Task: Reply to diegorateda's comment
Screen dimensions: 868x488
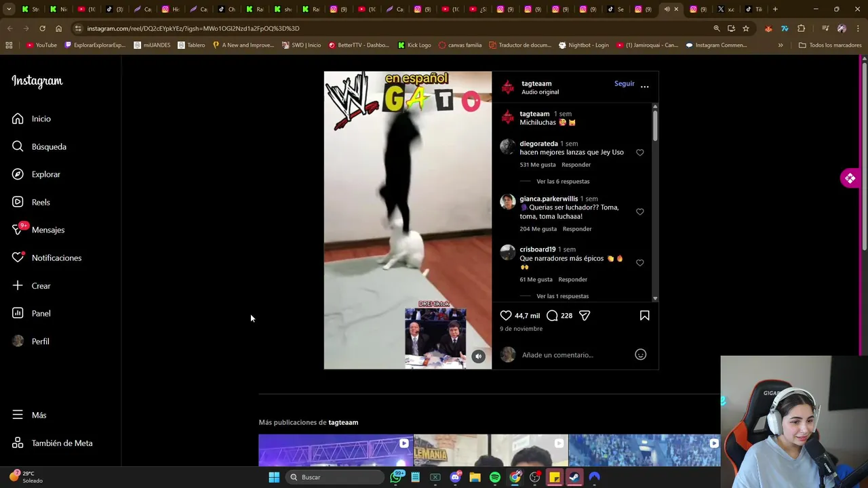Action: (x=576, y=165)
